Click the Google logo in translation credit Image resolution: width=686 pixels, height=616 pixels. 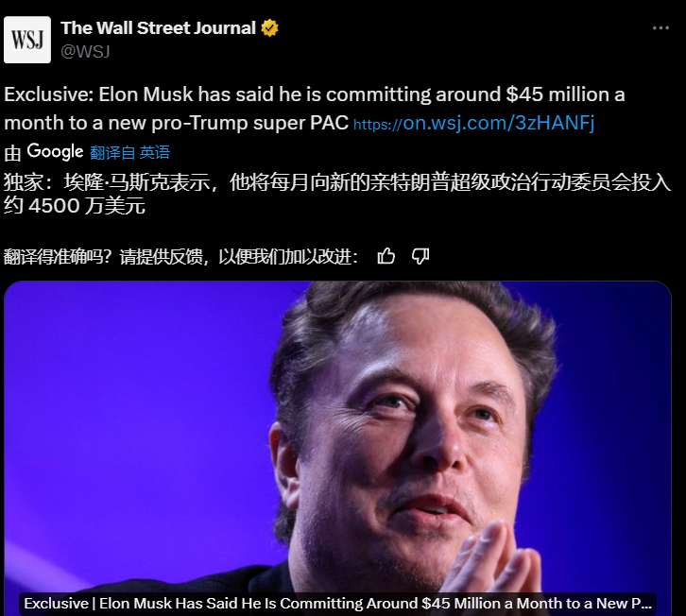(x=55, y=152)
